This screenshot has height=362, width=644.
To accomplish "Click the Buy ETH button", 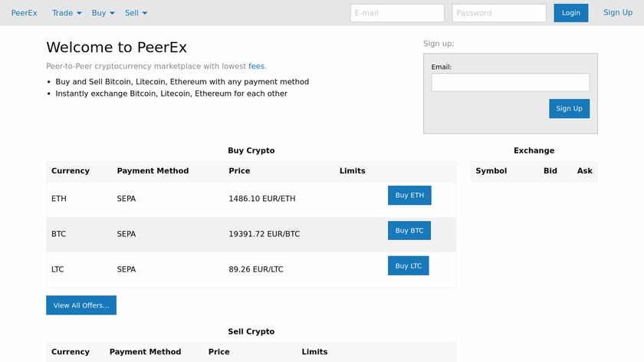I will [409, 196].
